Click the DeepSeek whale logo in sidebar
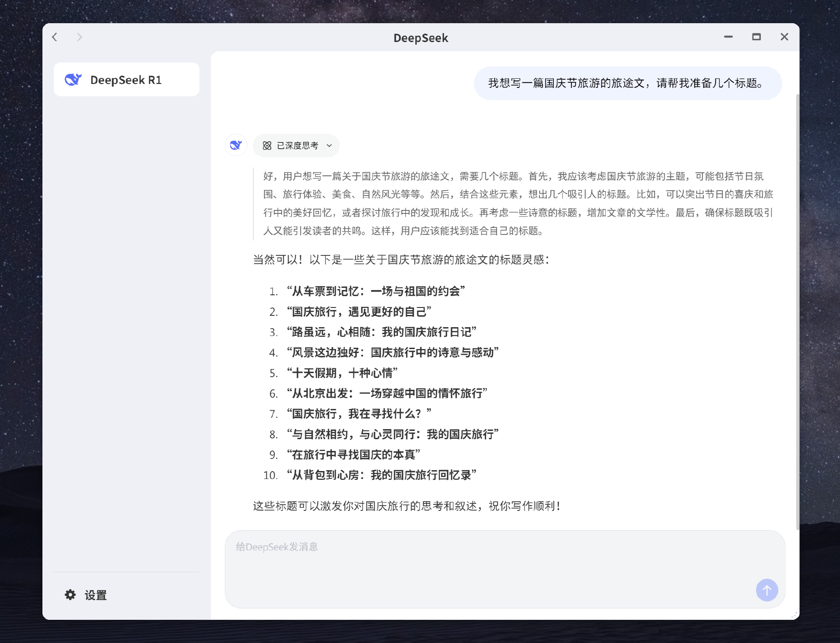Viewport: 840px width, 643px height. [x=73, y=80]
